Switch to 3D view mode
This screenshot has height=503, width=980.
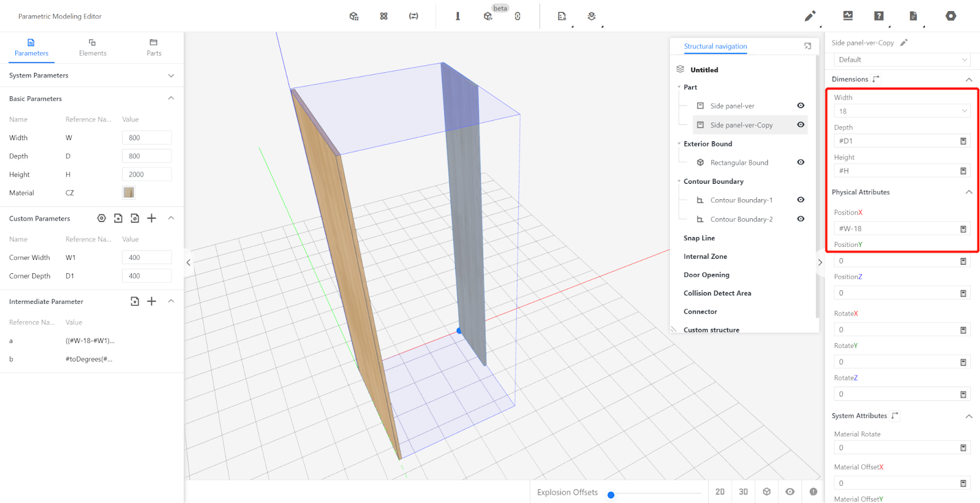point(743,492)
